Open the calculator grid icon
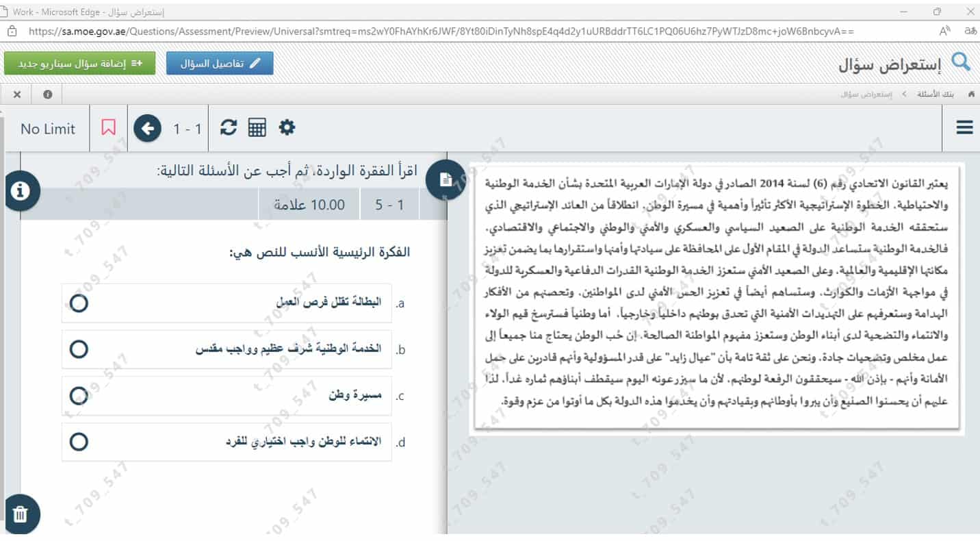 [x=257, y=127]
